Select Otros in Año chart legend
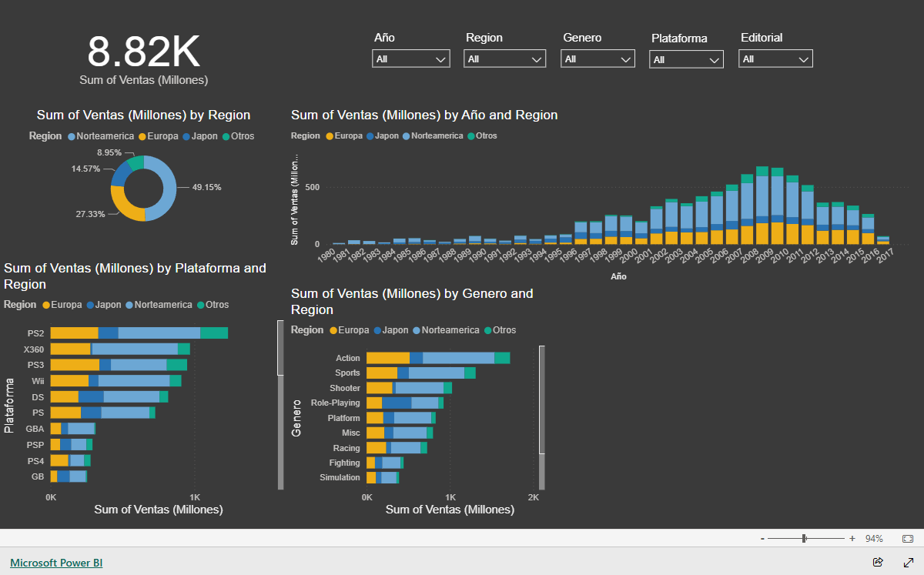 tap(482, 135)
